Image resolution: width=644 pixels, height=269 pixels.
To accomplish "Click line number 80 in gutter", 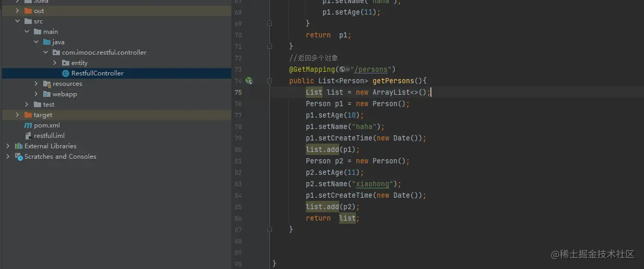I will [x=238, y=149].
